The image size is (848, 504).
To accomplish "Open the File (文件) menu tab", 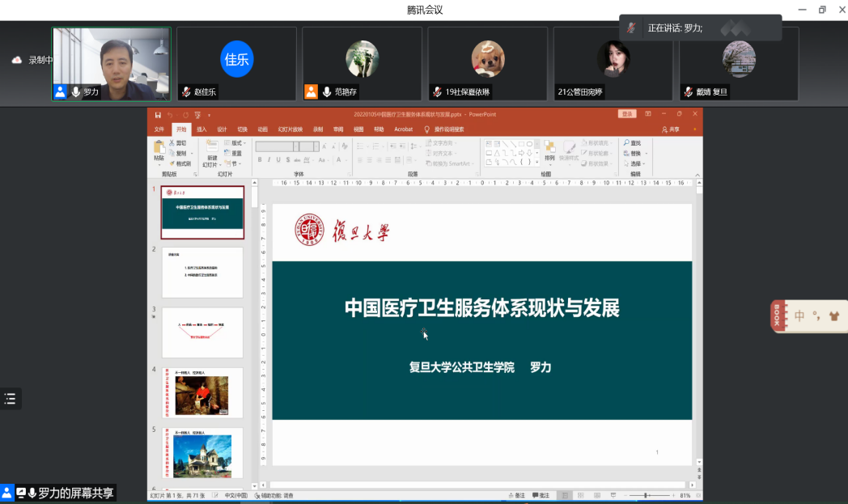I will tap(159, 129).
